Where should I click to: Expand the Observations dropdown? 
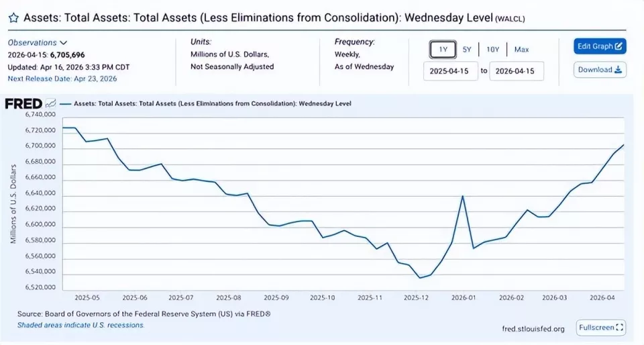38,42
